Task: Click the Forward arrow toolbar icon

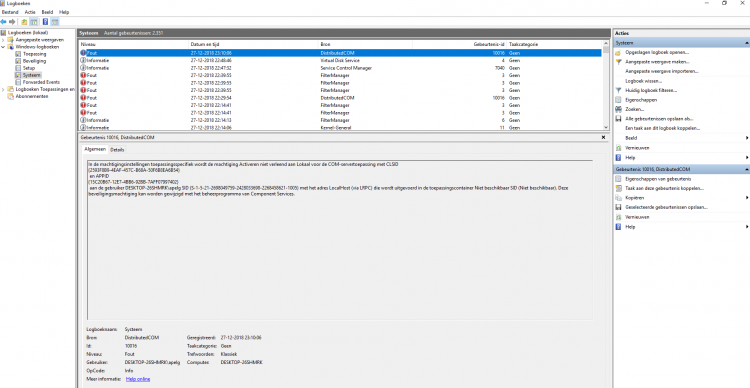Action: click(12, 22)
